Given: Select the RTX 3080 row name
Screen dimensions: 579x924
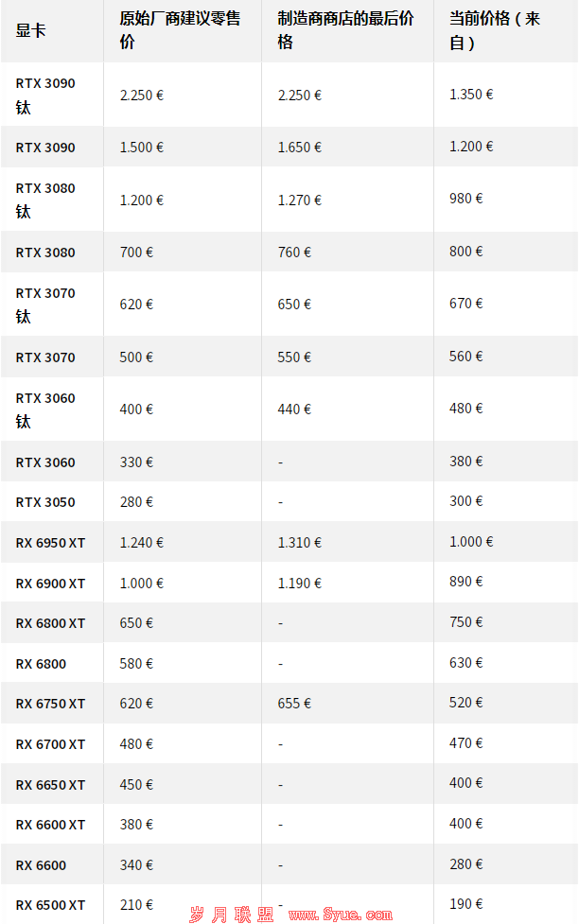Looking at the screenshot, I should pos(45,253).
